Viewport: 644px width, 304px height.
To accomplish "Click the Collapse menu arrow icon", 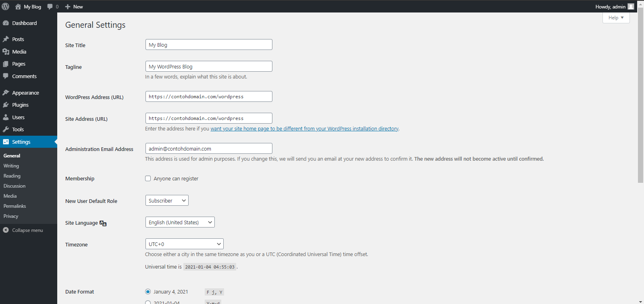I will [6, 230].
